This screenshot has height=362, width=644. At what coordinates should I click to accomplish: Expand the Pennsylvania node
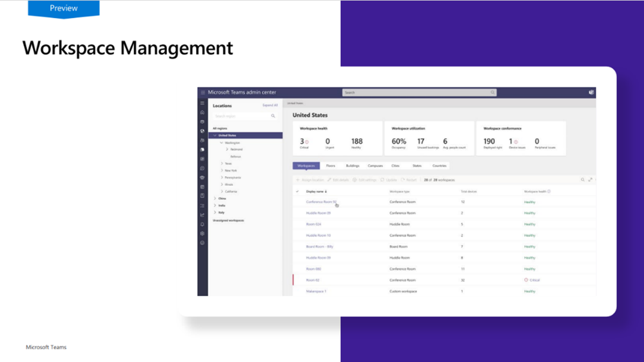coord(222,177)
